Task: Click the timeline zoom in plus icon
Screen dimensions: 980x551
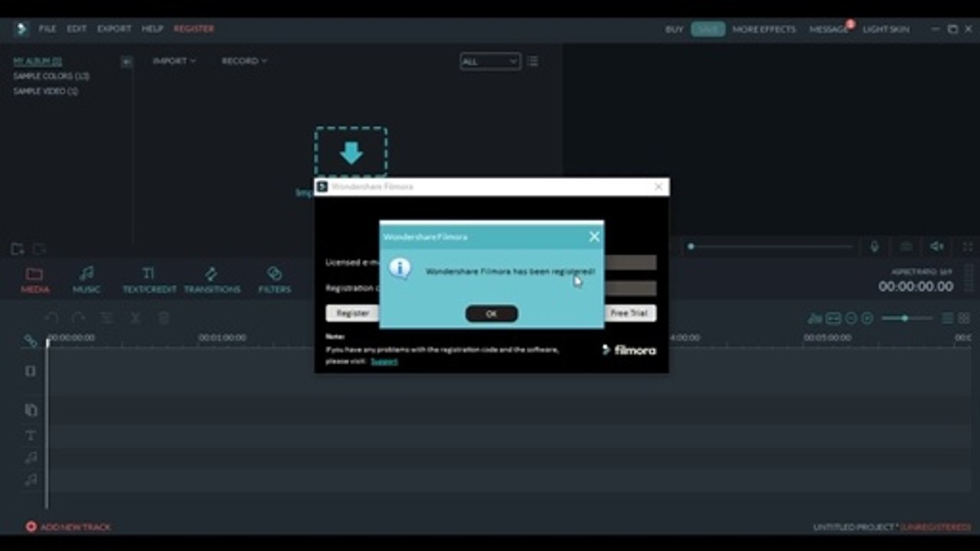Action: pyautogui.click(x=867, y=318)
